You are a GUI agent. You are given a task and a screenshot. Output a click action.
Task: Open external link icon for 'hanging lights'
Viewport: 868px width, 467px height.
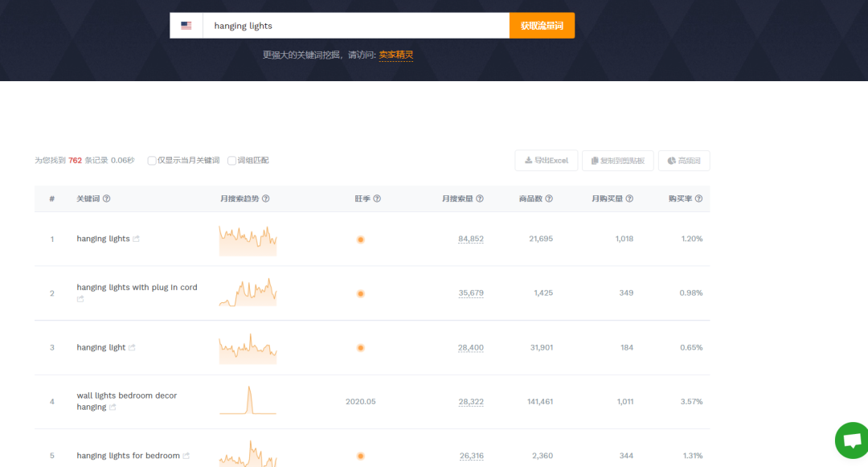click(137, 239)
